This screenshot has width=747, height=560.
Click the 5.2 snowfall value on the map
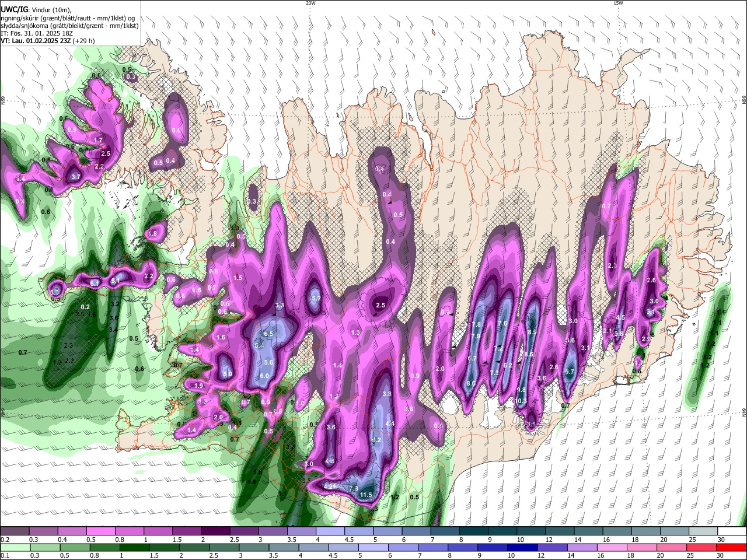(x=316, y=298)
